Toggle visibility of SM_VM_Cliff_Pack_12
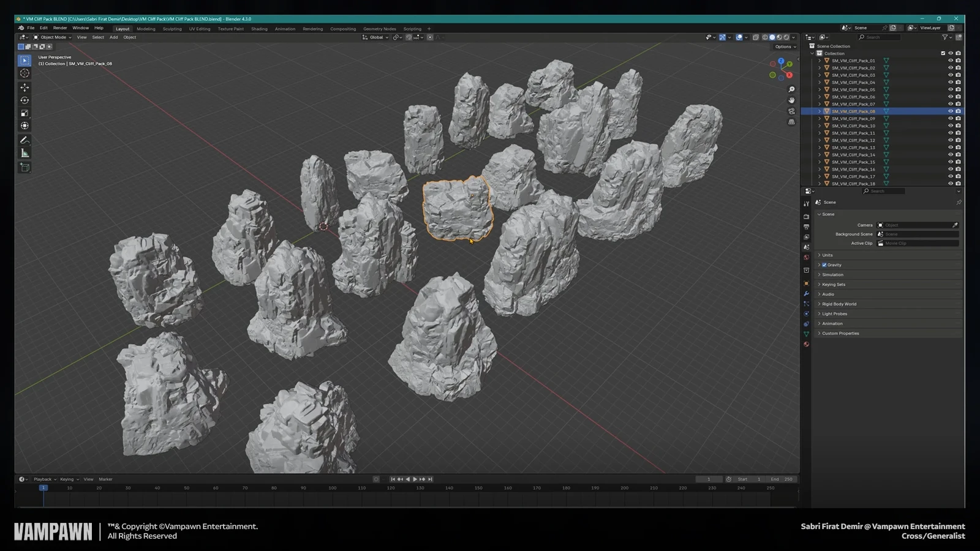This screenshot has width=980, height=551. pyautogui.click(x=951, y=140)
